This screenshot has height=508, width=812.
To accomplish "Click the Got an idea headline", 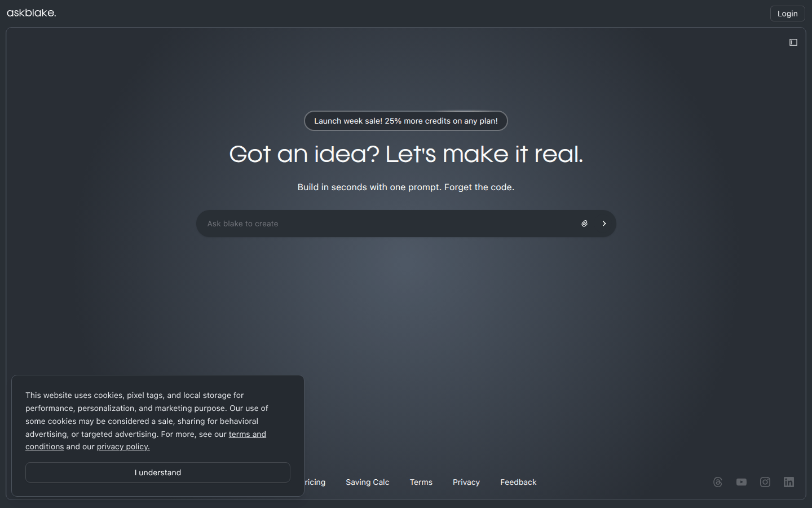I will click(406, 154).
